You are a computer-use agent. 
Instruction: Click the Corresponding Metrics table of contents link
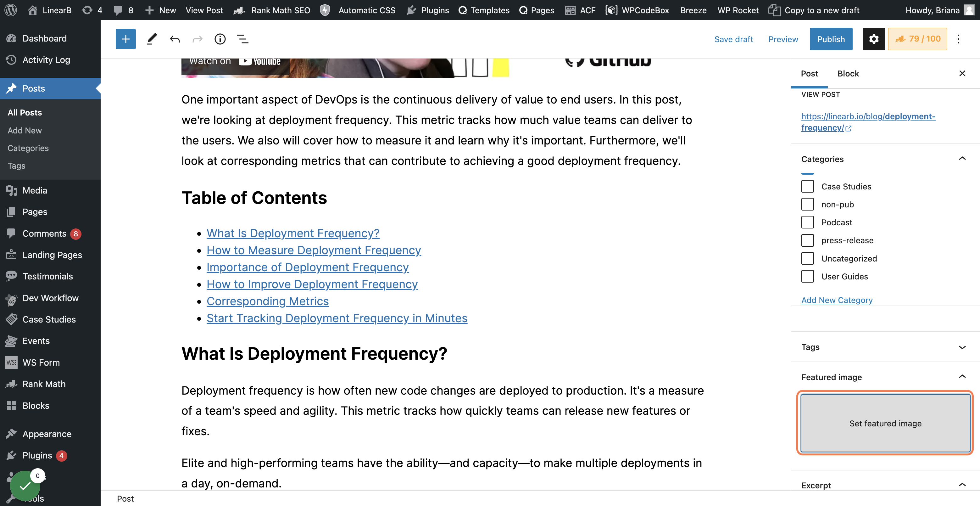267,301
